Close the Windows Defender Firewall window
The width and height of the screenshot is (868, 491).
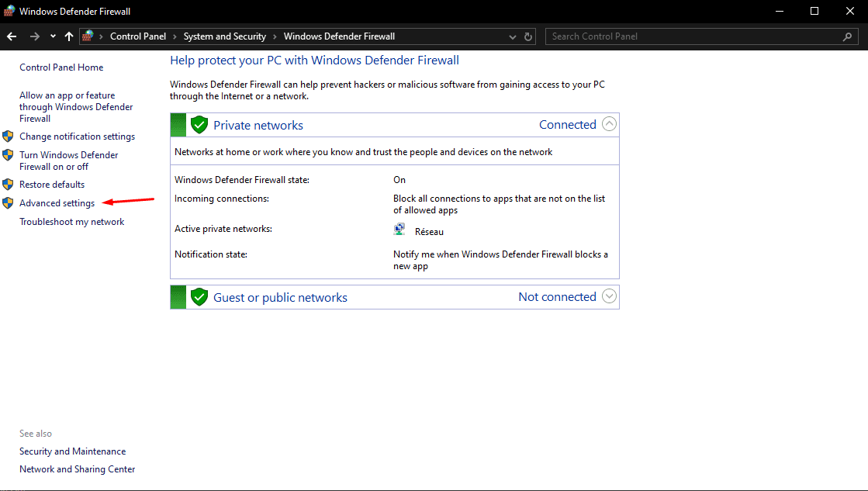(x=849, y=11)
